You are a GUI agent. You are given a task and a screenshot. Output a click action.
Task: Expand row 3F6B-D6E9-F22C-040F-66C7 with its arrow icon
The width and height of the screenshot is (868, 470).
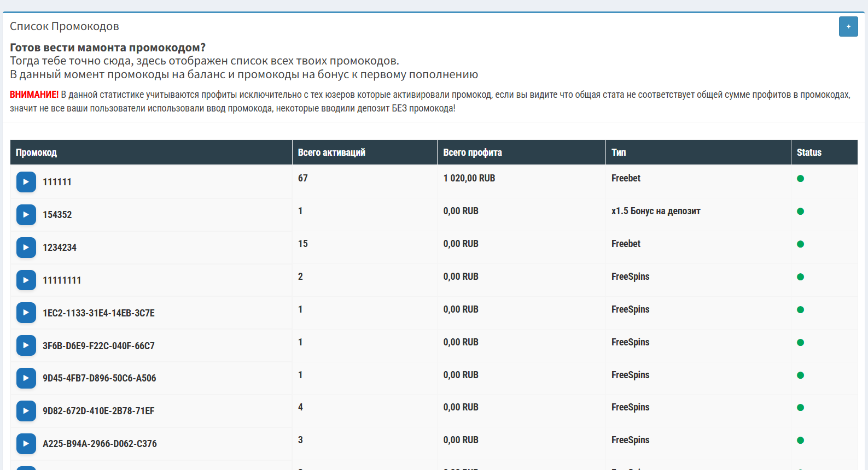(26, 345)
